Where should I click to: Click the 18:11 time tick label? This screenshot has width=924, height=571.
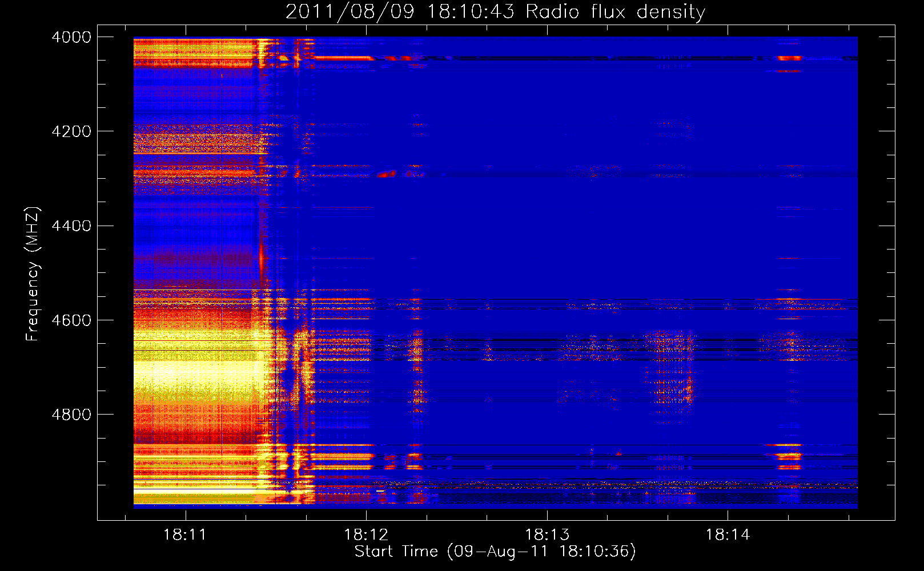pos(184,535)
